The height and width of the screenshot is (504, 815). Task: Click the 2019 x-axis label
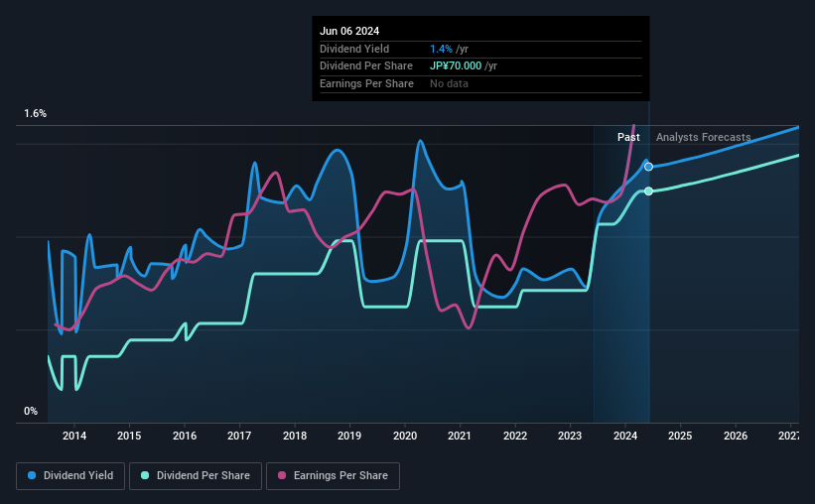click(x=349, y=436)
